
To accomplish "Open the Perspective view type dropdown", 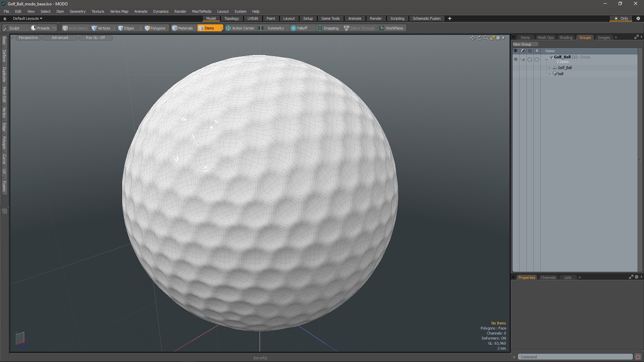I will point(28,38).
